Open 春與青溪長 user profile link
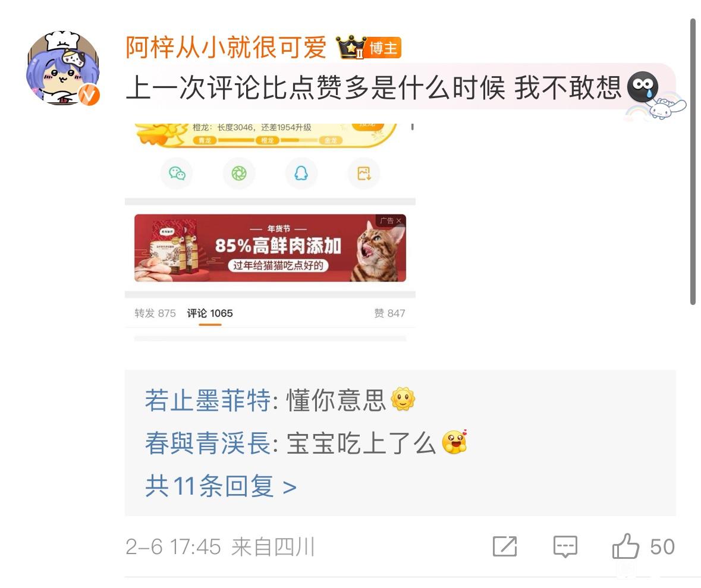This screenshot has height=588, width=701. pyautogui.click(x=208, y=443)
